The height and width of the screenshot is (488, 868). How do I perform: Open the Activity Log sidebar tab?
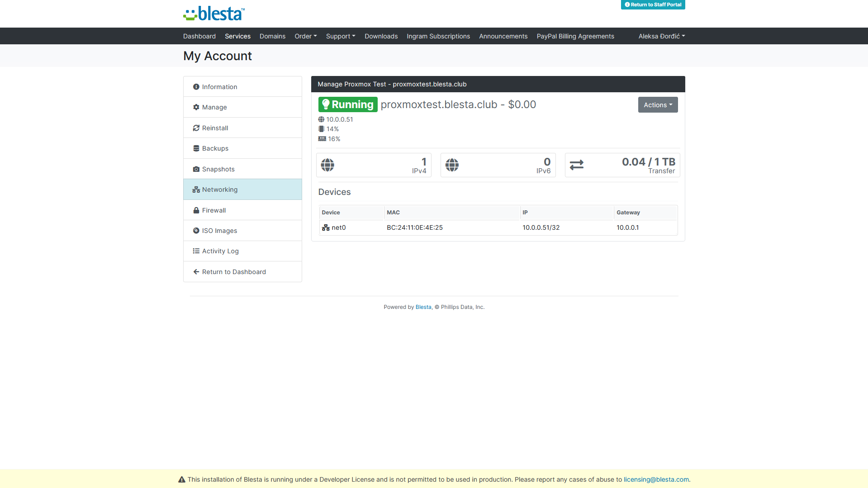(x=242, y=251)
